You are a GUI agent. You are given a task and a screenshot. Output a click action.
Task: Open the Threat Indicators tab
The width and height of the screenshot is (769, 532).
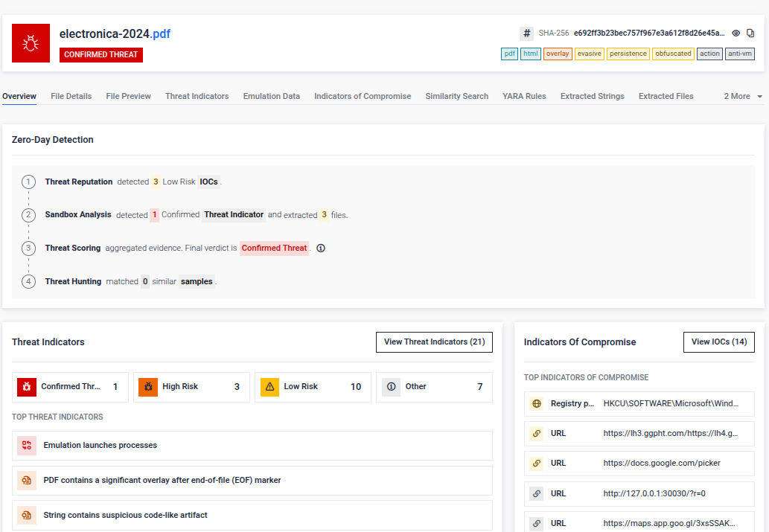[197, 96]
